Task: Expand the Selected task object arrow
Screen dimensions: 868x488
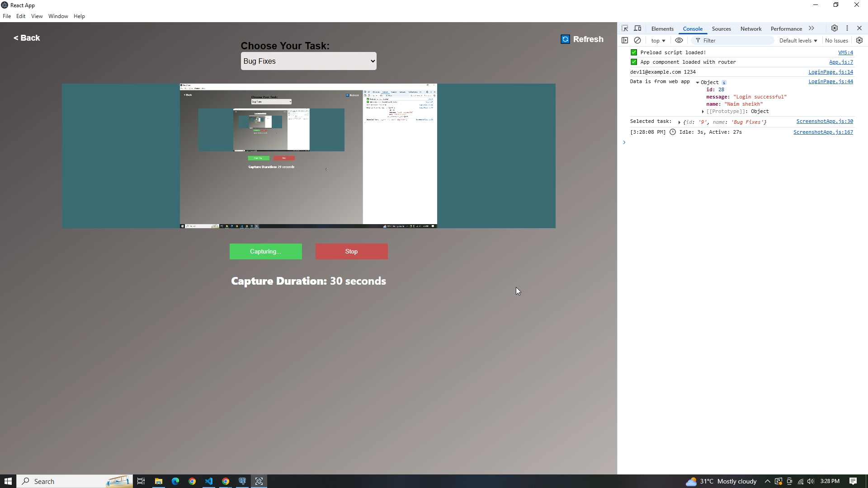Action: pyautogui.click(x=679, y=122)
